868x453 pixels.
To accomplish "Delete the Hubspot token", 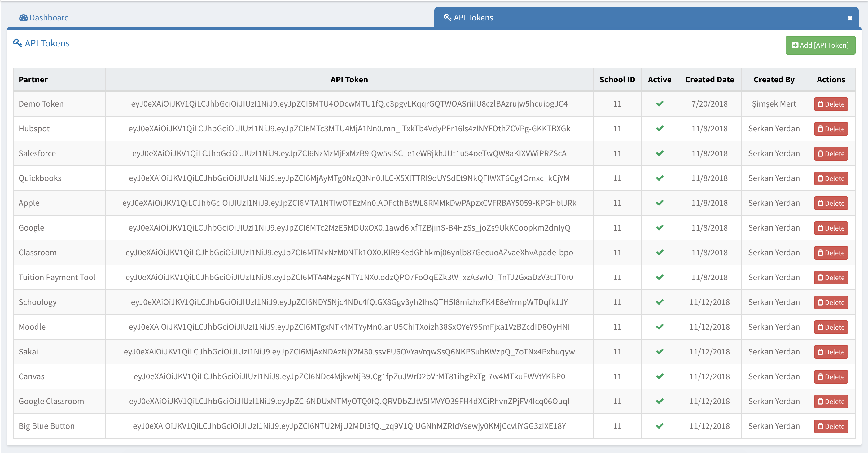I will (831, 129).
